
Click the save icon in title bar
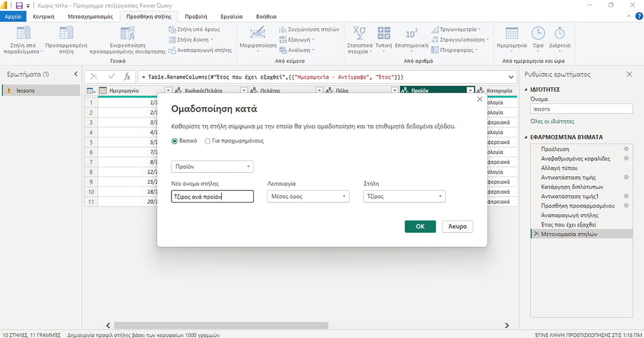[19, 5]
